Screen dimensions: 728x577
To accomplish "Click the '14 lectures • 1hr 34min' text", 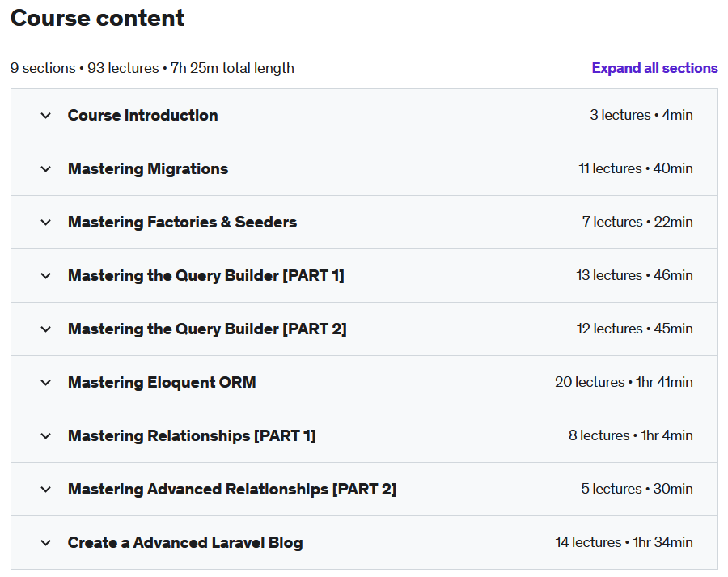I will [624, 542].
